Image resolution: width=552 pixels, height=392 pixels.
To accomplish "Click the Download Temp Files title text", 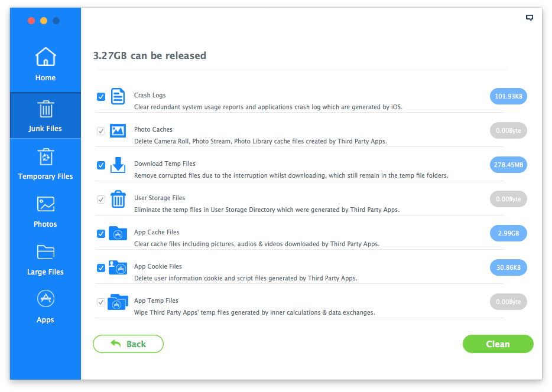I will tap(165, 164).
